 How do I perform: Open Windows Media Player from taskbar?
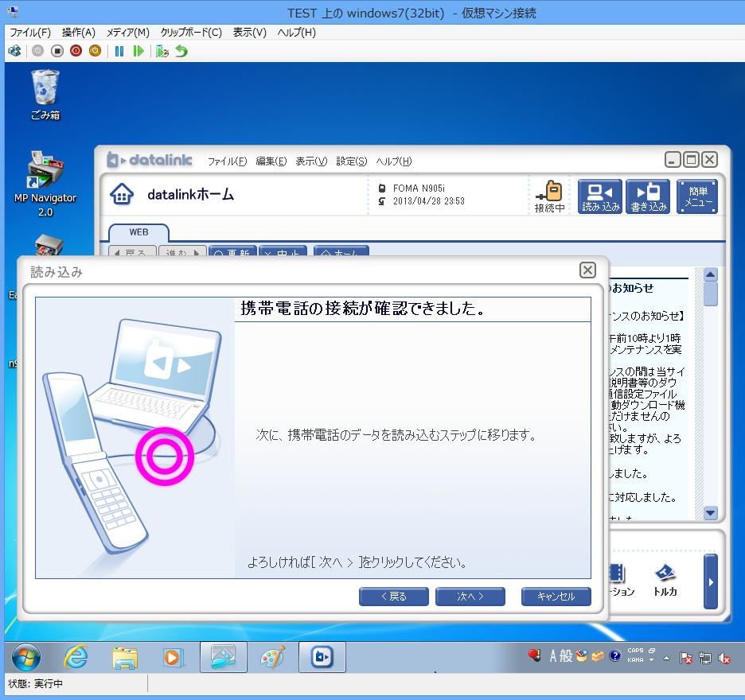coord(174,657)
